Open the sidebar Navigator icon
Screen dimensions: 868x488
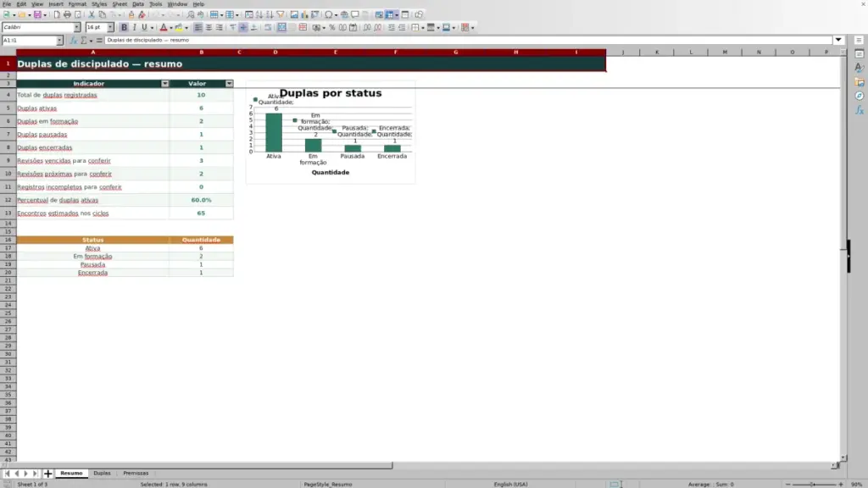860,97
